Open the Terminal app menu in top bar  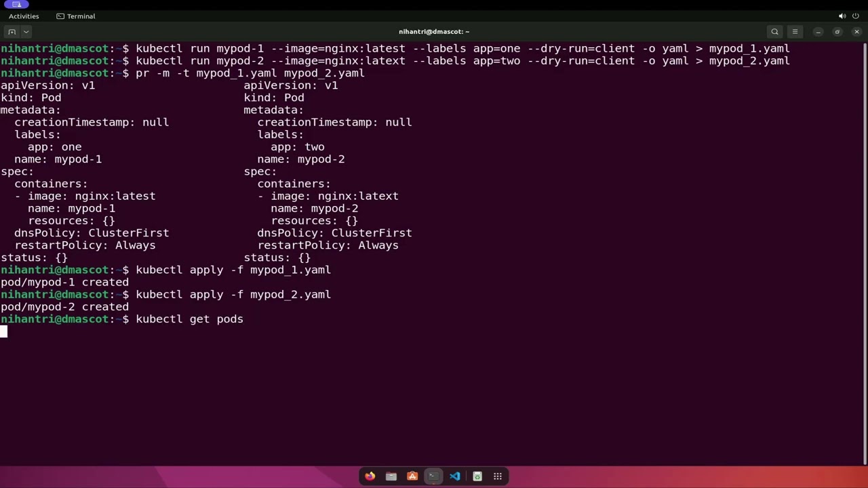pyautogui.click(x=75, y=16)
